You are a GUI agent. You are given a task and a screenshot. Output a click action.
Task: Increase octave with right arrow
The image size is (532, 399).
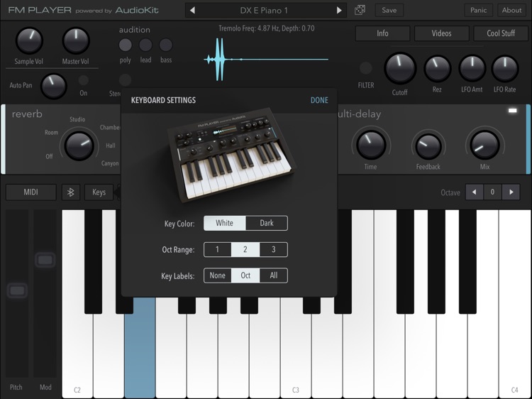pyautogui.click(x=511, y=192)
